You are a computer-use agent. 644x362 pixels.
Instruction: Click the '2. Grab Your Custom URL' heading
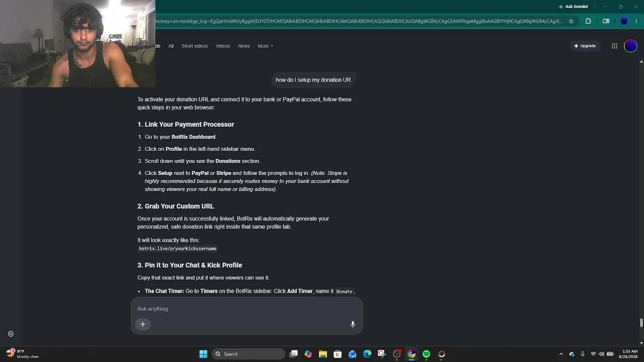point(176,206)
